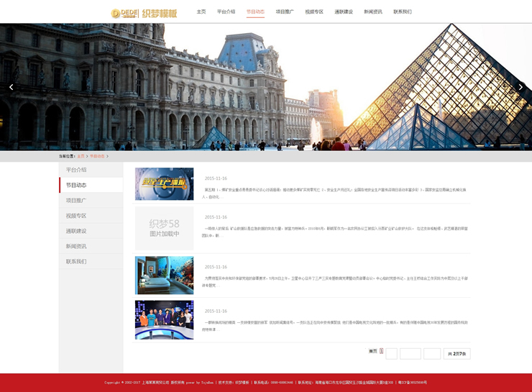Open 平台介绍 in the top navigation bar
Image resolution: width=532 pixels, height=392 pixels.
(x=226, y=12)
